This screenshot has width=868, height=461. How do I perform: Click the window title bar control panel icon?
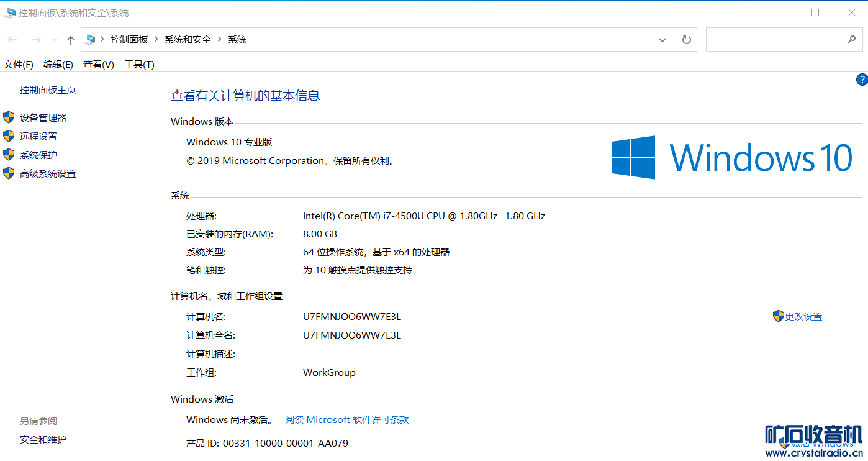[x=10, y=12]
